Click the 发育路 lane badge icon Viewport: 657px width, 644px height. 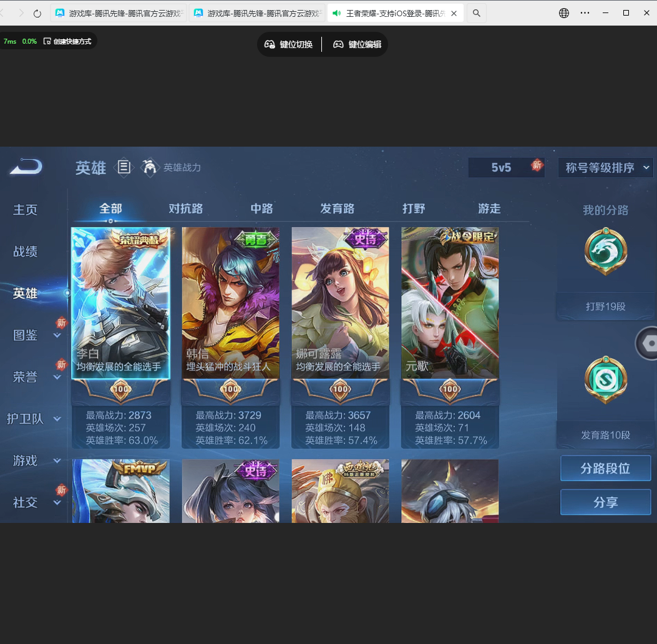pos(605,379)
